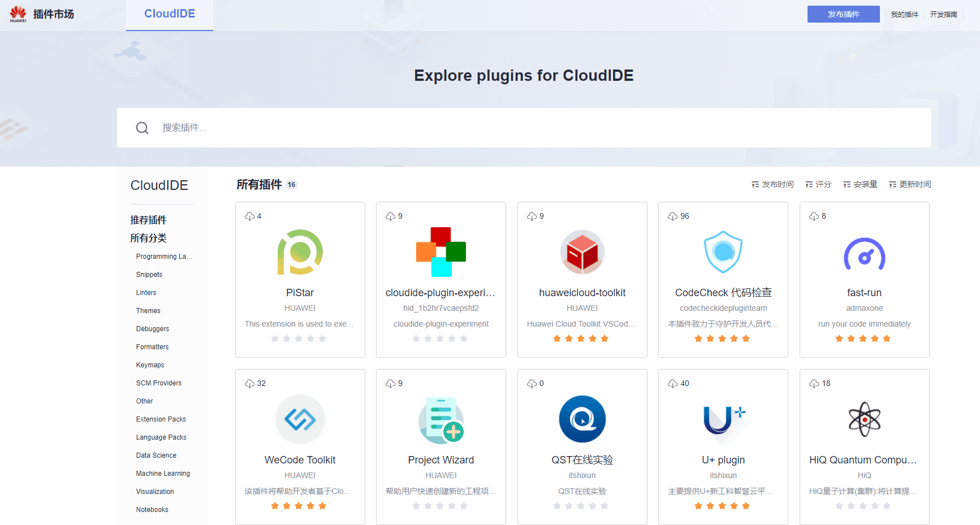Click the star rating on U+ plugin card

pos(722,506)
